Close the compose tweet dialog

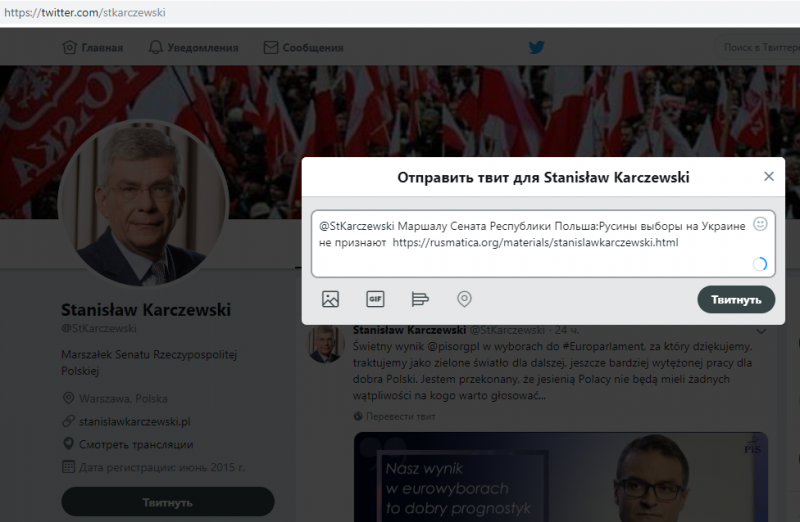click(769, 177)
